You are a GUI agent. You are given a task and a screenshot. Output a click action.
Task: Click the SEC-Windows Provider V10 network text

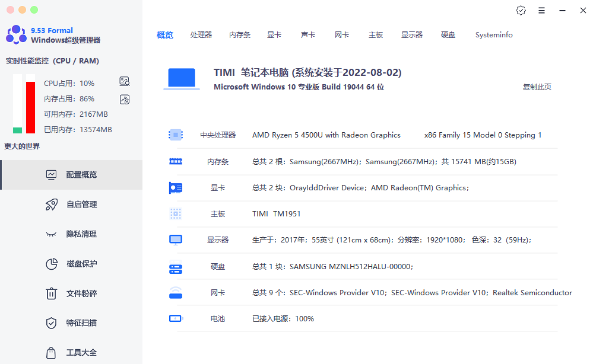click(x=412, y=293)
